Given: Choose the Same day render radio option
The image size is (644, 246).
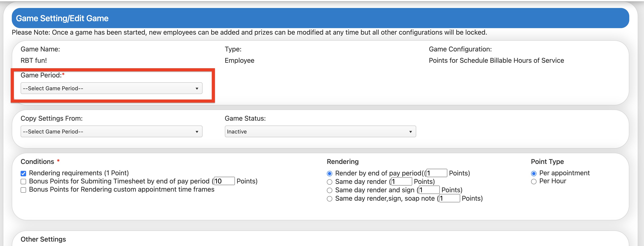Looking at the screenshot, I should pyautogui.click(x=330, y=182).
